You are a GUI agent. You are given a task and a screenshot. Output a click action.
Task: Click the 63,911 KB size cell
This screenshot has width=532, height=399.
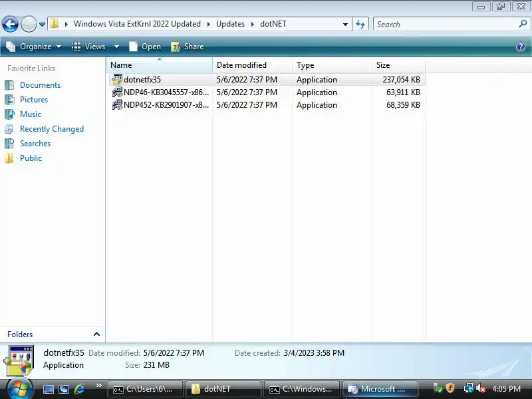(403, 92)
